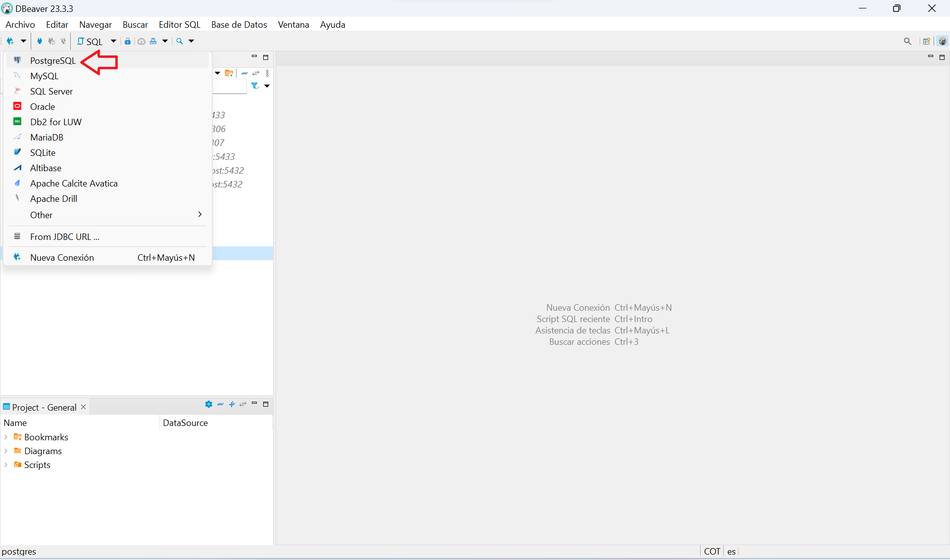Click the transaction log icon in toolbar
The image size is (950, 560).
click(153, 41)
